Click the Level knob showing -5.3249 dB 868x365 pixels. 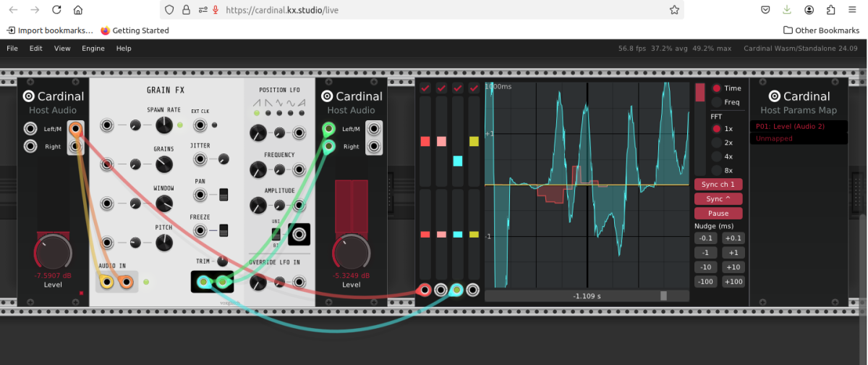351,253
